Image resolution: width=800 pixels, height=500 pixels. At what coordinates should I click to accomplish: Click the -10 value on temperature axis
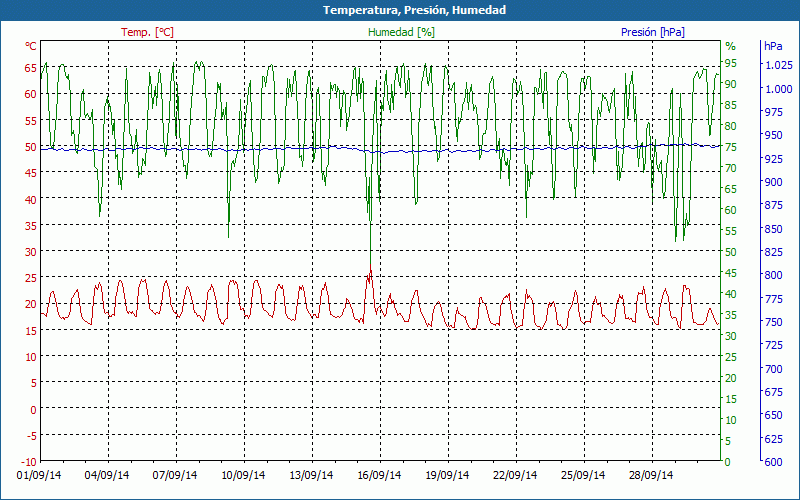click(x=29, y=462)
